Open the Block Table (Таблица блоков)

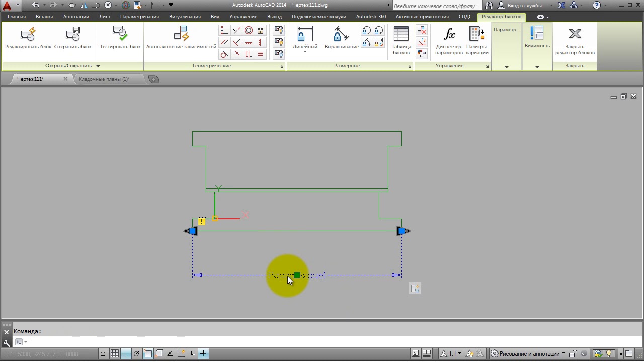[401, 41]
